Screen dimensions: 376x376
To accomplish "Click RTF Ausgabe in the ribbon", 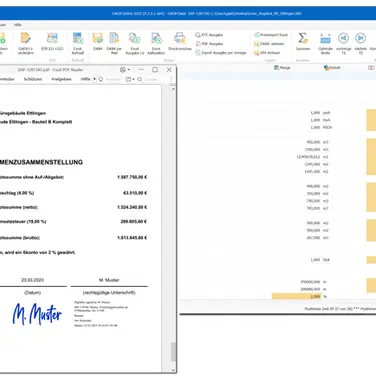I will tap(209, 35).
